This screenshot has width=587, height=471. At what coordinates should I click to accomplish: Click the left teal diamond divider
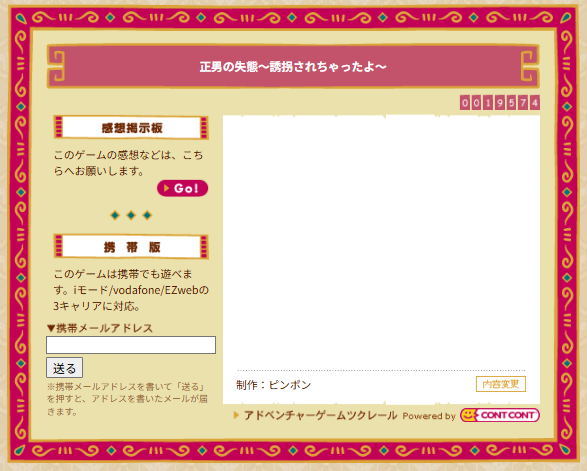(x=115, y=215)
